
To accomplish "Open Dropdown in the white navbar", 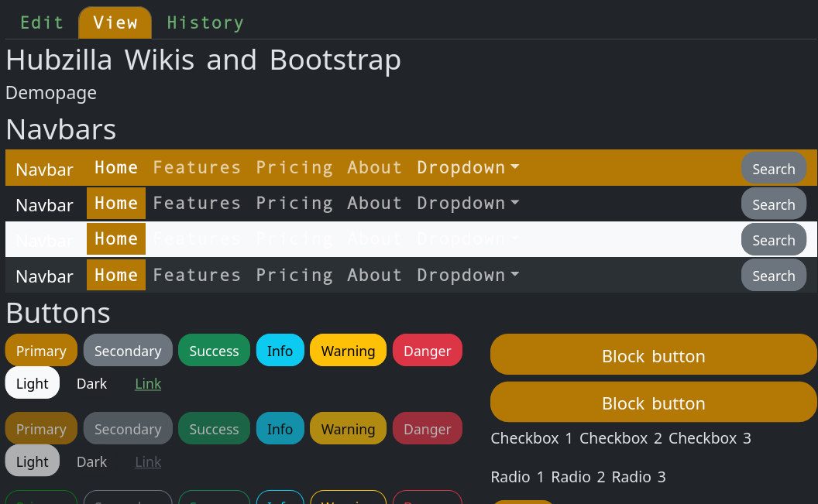I will (467, 239).
